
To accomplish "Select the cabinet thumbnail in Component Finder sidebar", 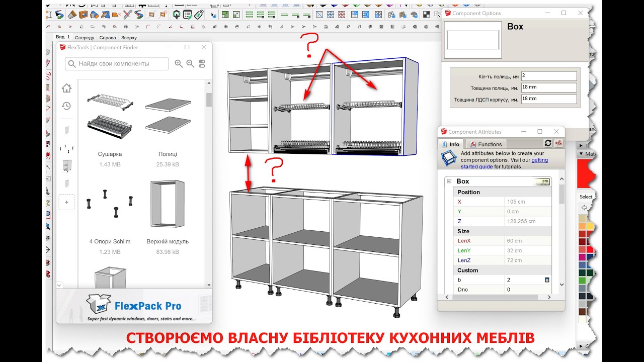I will 66,166.
